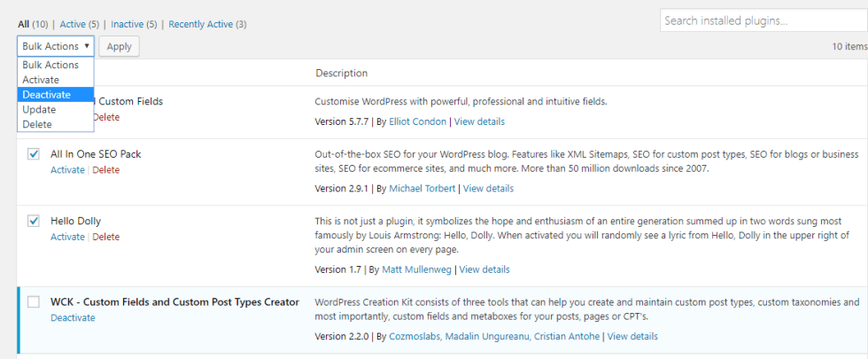Uncheck the All In One SEO Pack checkbox
Image resolution: width=868 pixels, height=359 pixels.
point(34,154)
